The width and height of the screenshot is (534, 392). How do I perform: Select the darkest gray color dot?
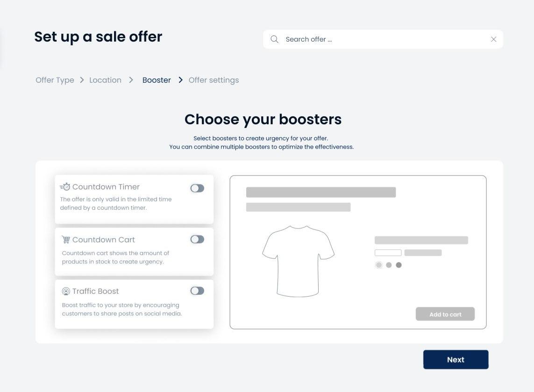point(399,265)
